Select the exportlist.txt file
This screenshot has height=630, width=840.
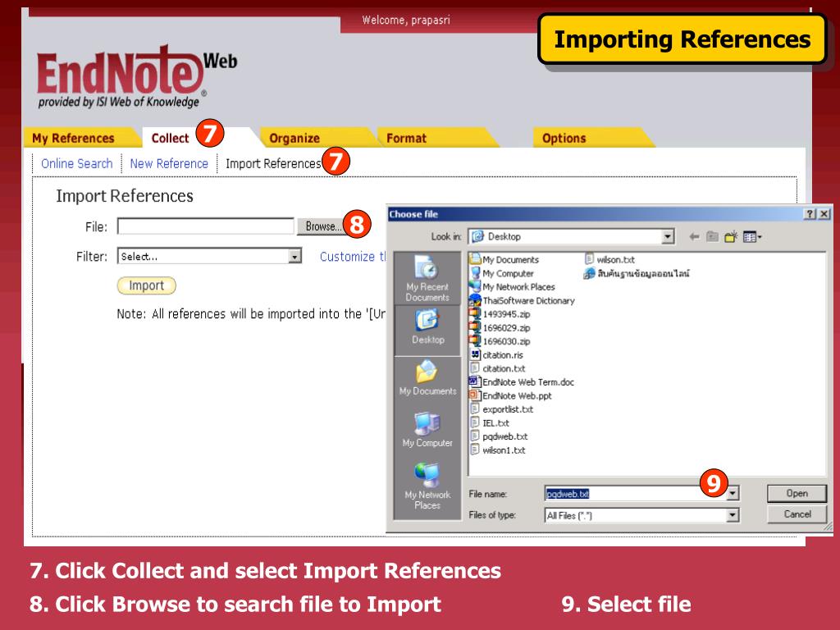pyautogui.click(x=501, y=409)
